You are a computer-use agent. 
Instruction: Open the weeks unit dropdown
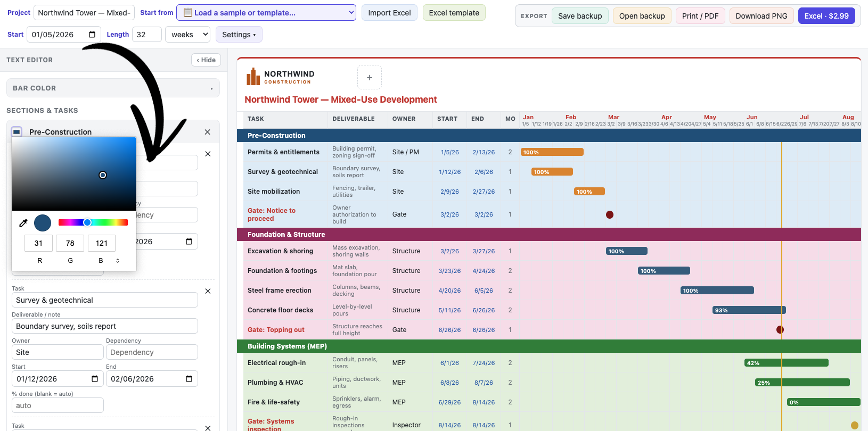pyautogui.click(x=188, y=35)
